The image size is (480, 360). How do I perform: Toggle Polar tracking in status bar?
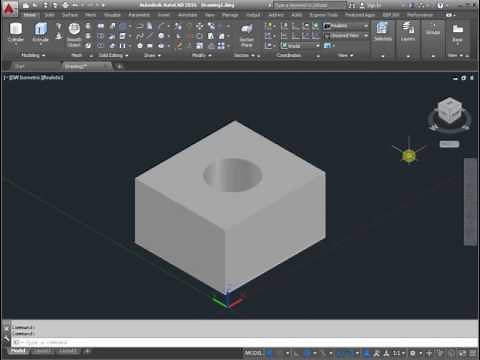(x=308, y=353)
